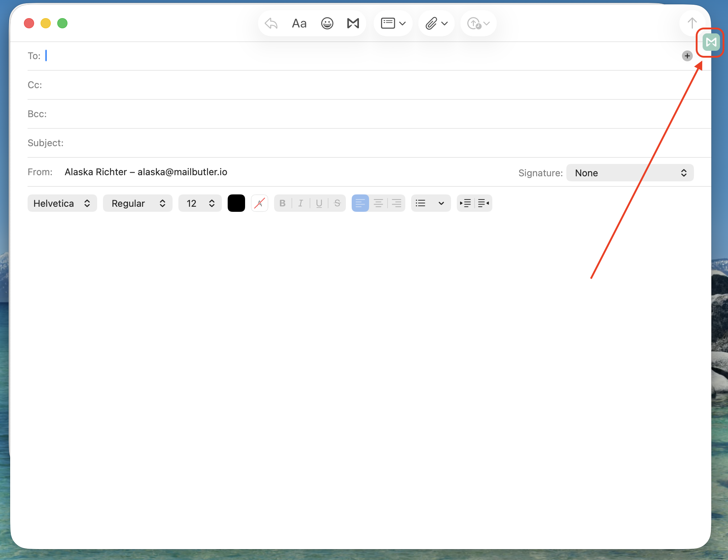Maximize the compose window green button
The height and width of the screenshot is (560, 728).
[x=62, y=23]
